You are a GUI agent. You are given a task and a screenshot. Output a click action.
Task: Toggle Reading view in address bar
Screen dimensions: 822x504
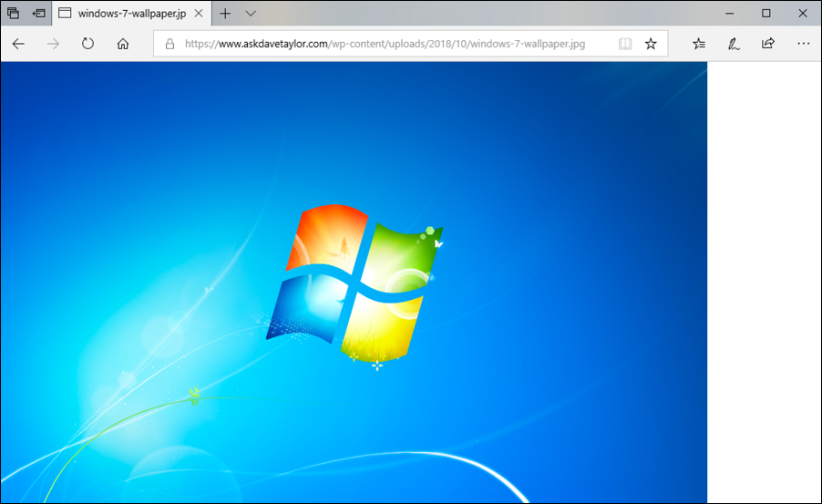(x=624, y=44)
